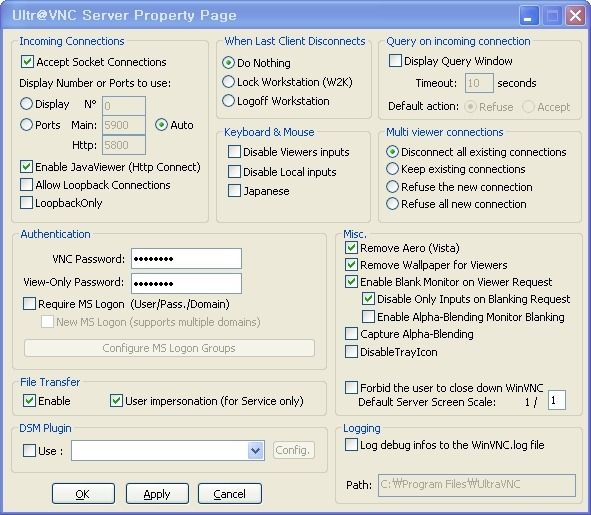Image resolution: width=591 pixels, height=515 pixels.
Task: Click the OK button
Action: (83, 494)
